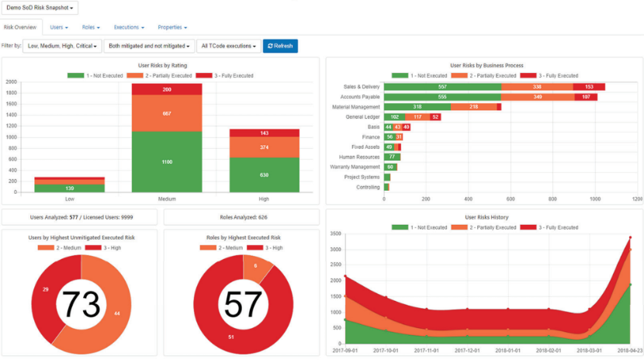Click the User Risks by Rating title
This screenshot has width=644, height=363.
163,65
